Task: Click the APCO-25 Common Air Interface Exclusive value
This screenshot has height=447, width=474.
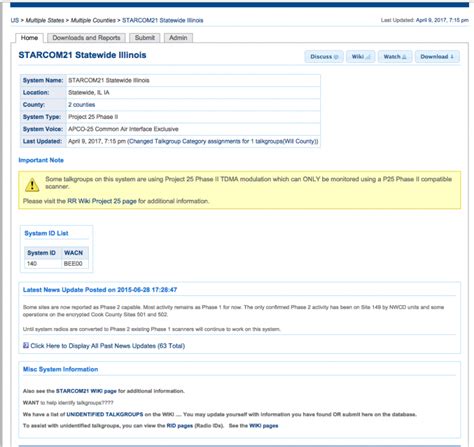Action: coord(123,129)
